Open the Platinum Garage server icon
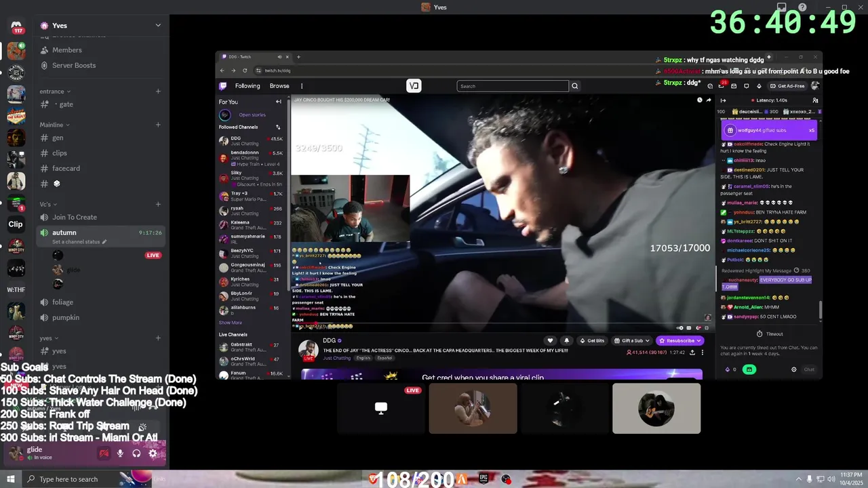868x488 pixels. click(16, 72)
